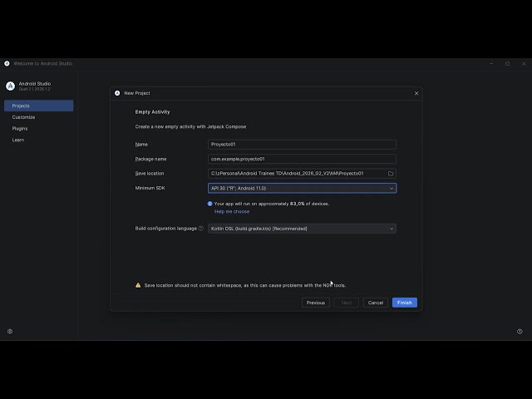Open the Customize section

pyautogui.click(x=23, y=117)
